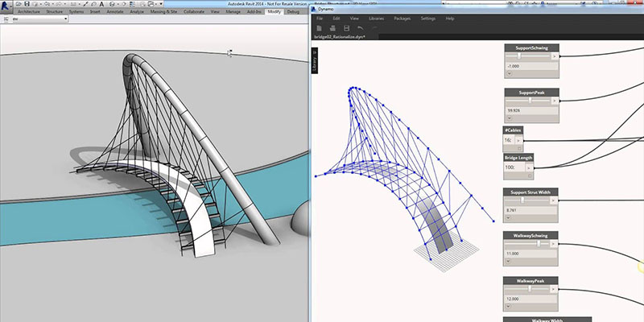The width and height of the screenshot is (644, 322).
Task: Switch to Massing & Site tab
Action: (x=163, y=12)
